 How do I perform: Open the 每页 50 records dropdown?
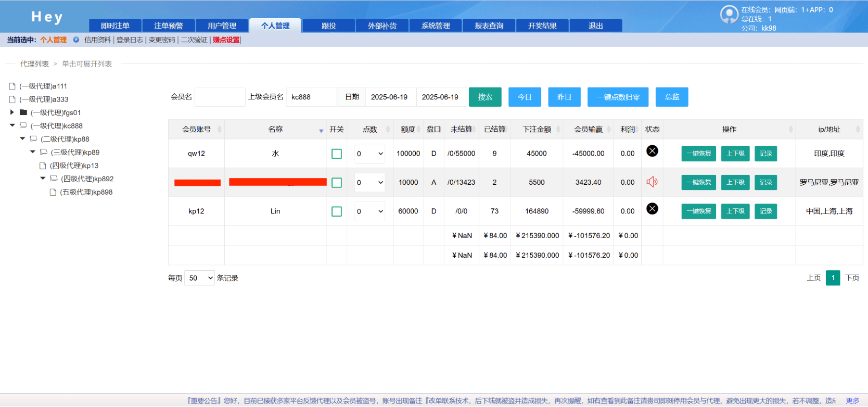pos(200,278)
